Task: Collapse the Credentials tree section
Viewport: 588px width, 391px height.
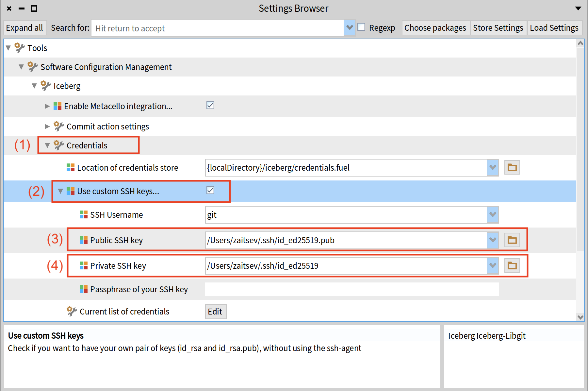Action: [x=47, y=145]
